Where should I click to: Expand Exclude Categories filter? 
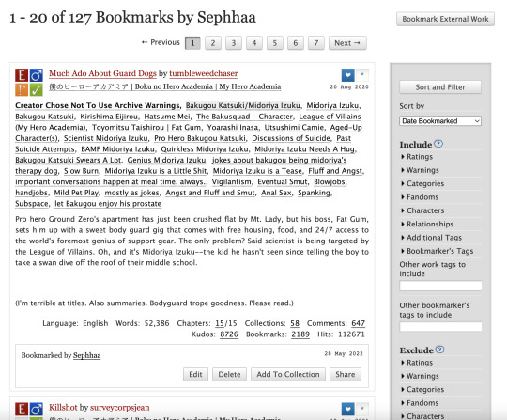(422, 390)
